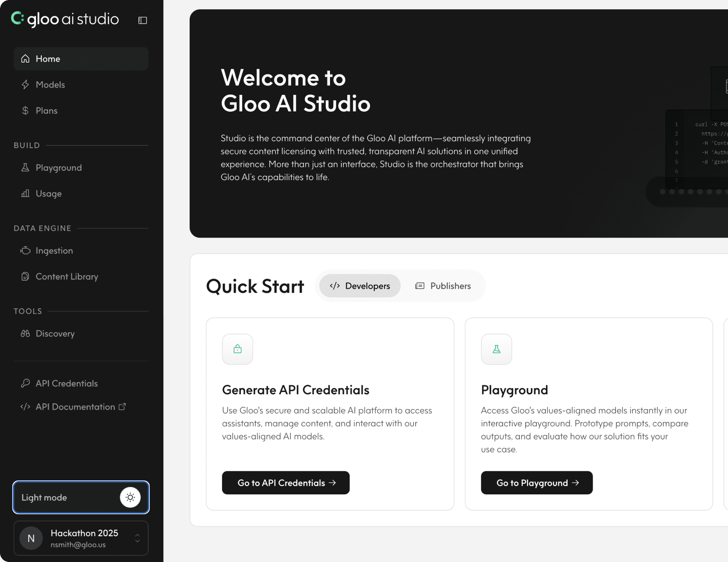The width and height of the screenshot is (728, 562).
Task: Open API Credentials from the sidebar
Action: [x=81, y=383]
